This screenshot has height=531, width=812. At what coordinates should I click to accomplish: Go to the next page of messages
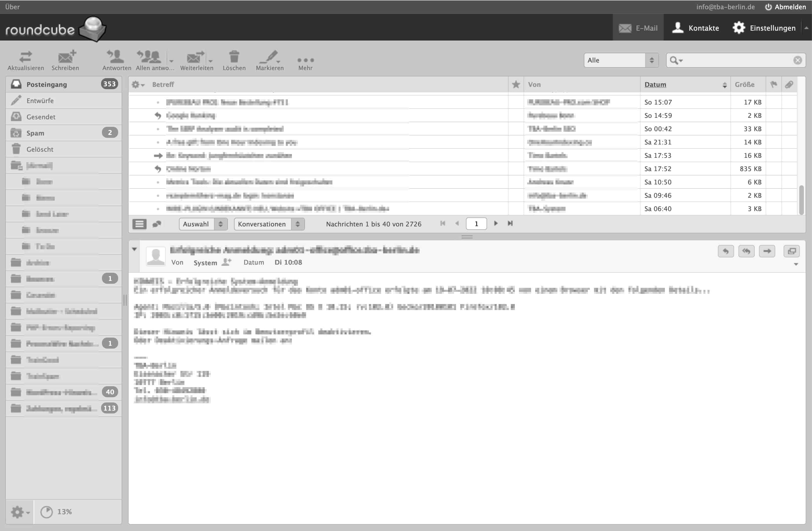tap(495, 224)
